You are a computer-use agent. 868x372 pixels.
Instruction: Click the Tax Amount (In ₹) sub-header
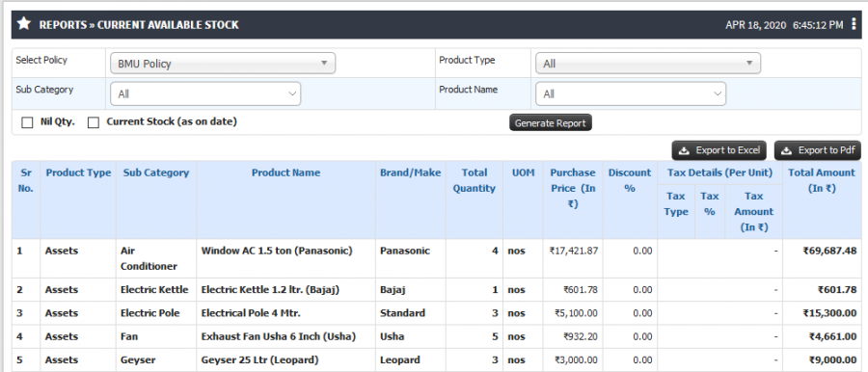(753, 211)
